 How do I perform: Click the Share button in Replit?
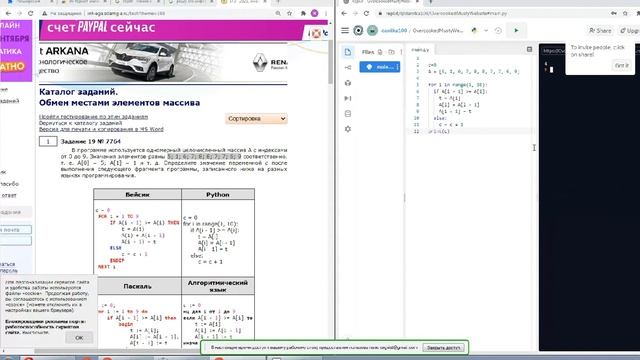(600, 31)
